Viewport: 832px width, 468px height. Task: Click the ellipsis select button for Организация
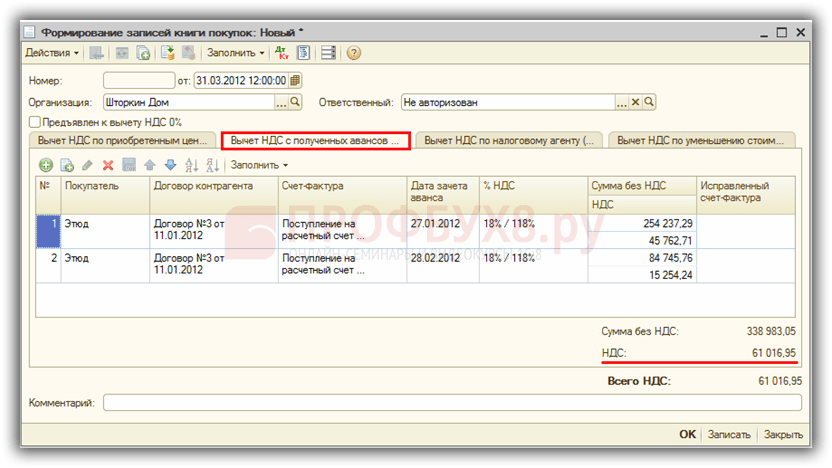[281, 102]
